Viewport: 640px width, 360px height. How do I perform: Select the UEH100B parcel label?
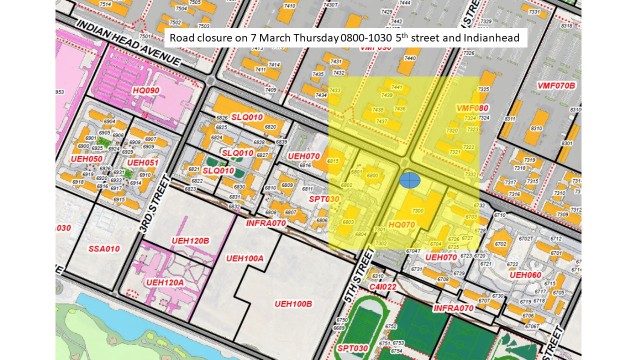(293, 304)
